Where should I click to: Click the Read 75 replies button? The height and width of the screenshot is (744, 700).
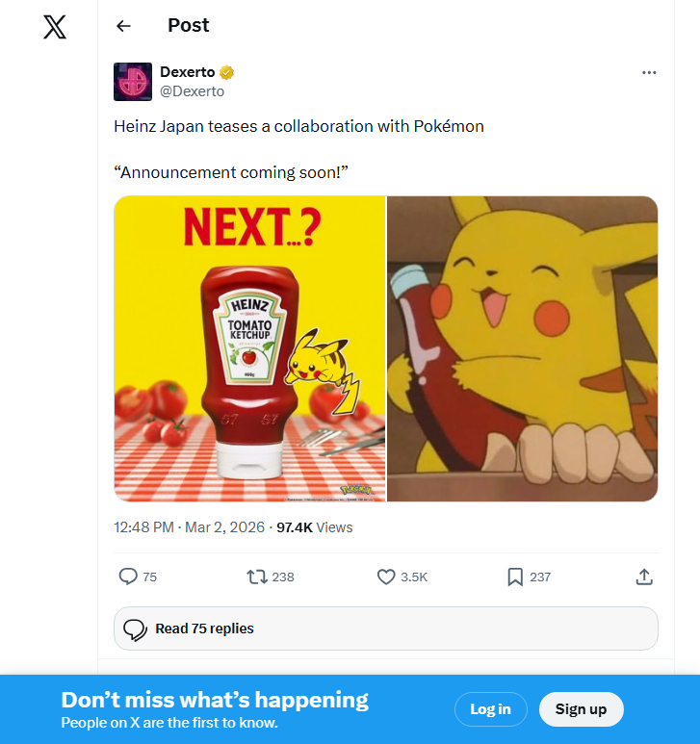385,629
